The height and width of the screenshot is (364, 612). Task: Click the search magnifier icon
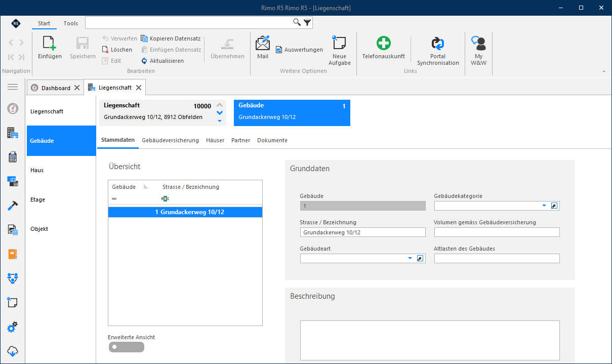coord(297,22)
